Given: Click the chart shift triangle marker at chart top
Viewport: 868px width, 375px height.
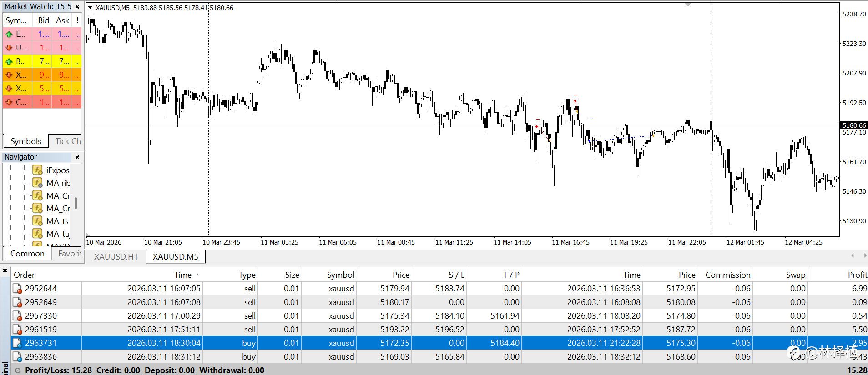Looking at the screenshot, I should pyautogui.click(x=688, y=4).
